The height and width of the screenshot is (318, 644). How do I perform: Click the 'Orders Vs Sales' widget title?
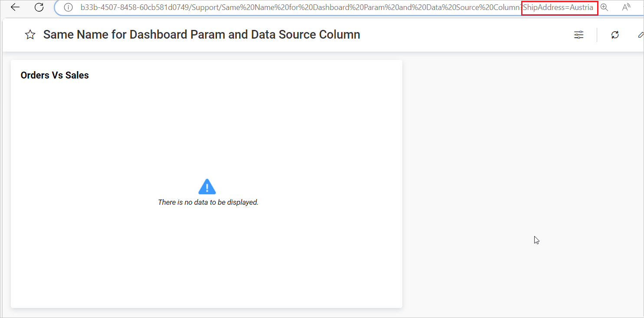(55, 75)
